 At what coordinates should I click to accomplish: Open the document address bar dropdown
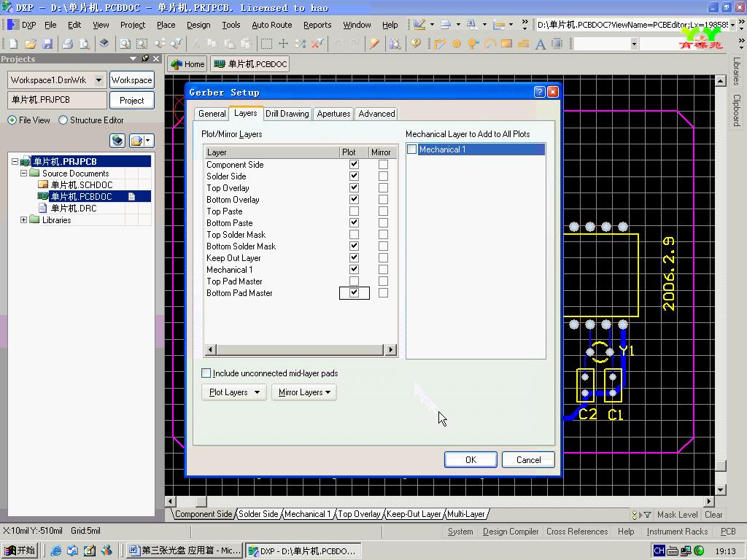(732, 25)
